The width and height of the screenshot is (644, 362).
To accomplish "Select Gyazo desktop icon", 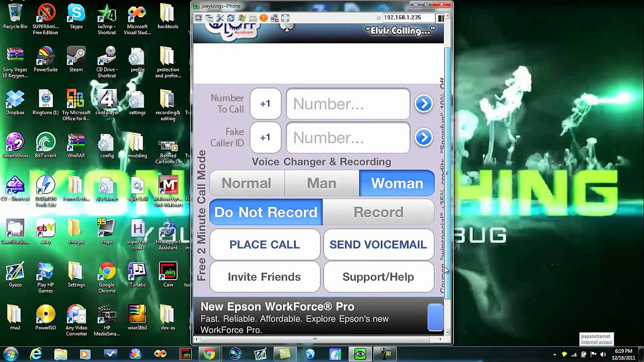I will [15, 275].
